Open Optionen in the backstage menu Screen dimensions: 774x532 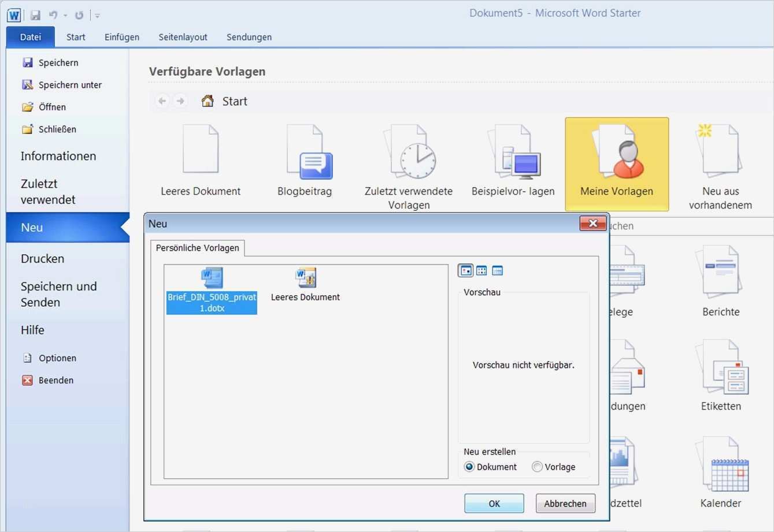point(49,358)
